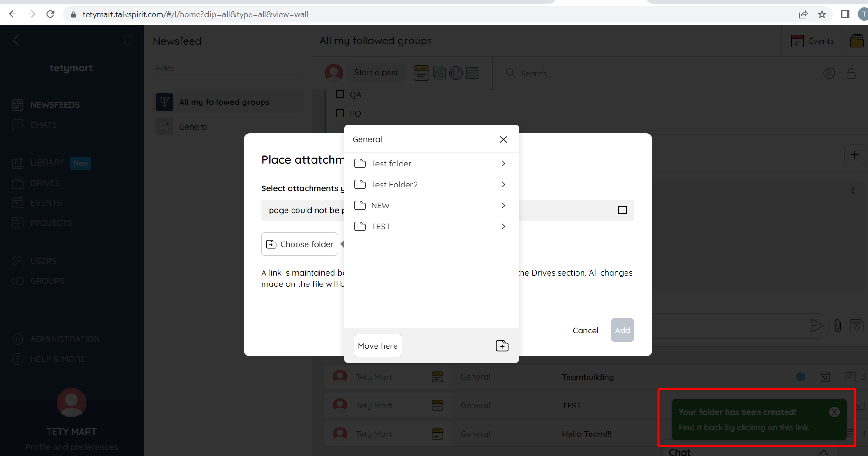The image size is (868, 456).
Task: Click the Add button
Action: tap(622, 330)
